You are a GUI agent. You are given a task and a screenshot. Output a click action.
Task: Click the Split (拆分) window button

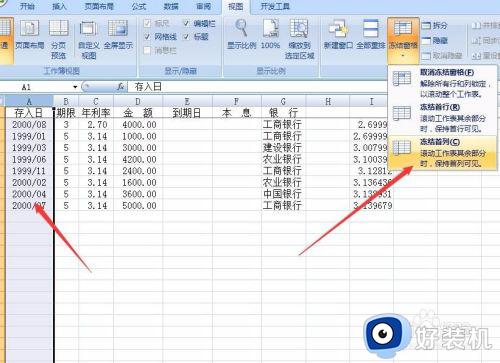(x=435, y=26)
